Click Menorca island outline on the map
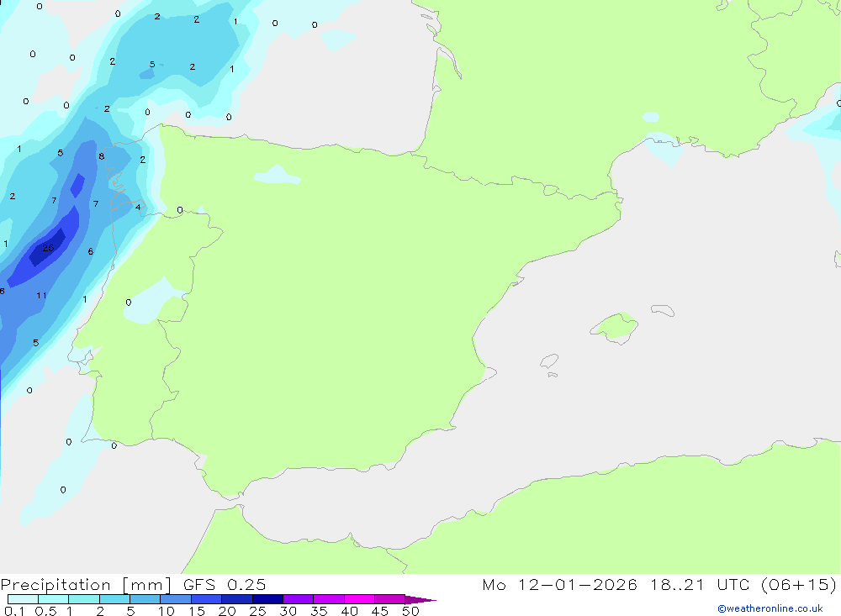Image resolution: width=841 pixels, height=616 pixels. pyautogui.click(x=663, y=310)
